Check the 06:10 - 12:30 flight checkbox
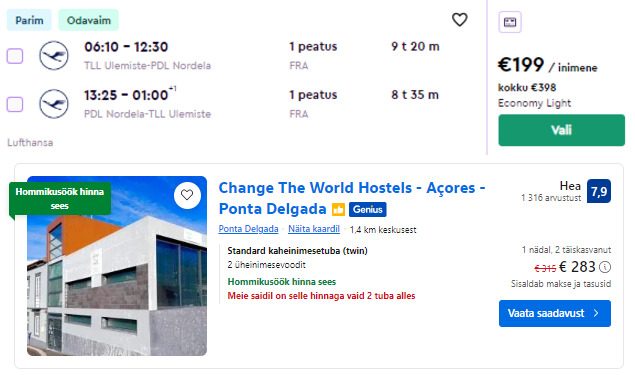The image size is (635, 379). [x=15, y=56]
